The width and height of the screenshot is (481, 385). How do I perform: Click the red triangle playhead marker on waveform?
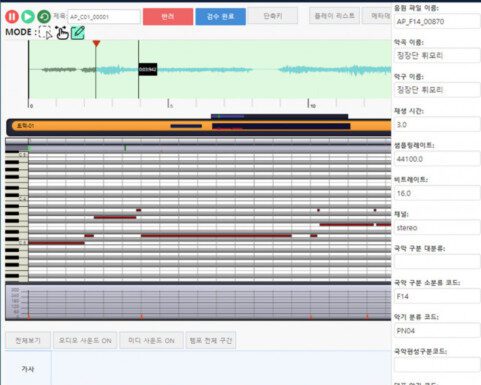(96, 43)
